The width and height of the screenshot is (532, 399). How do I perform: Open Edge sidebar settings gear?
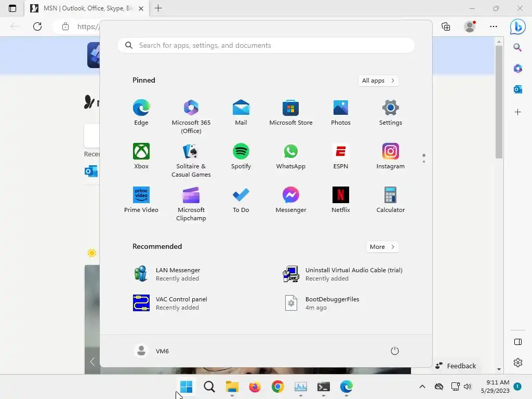click(518, 362)
